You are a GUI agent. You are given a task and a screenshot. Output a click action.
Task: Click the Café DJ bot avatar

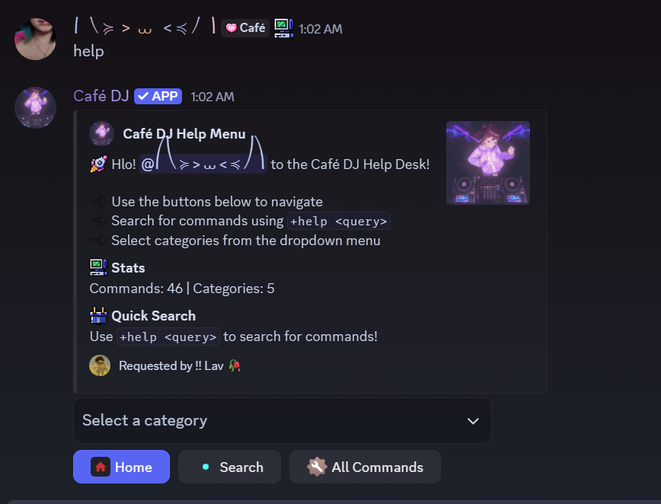(35, 108)
